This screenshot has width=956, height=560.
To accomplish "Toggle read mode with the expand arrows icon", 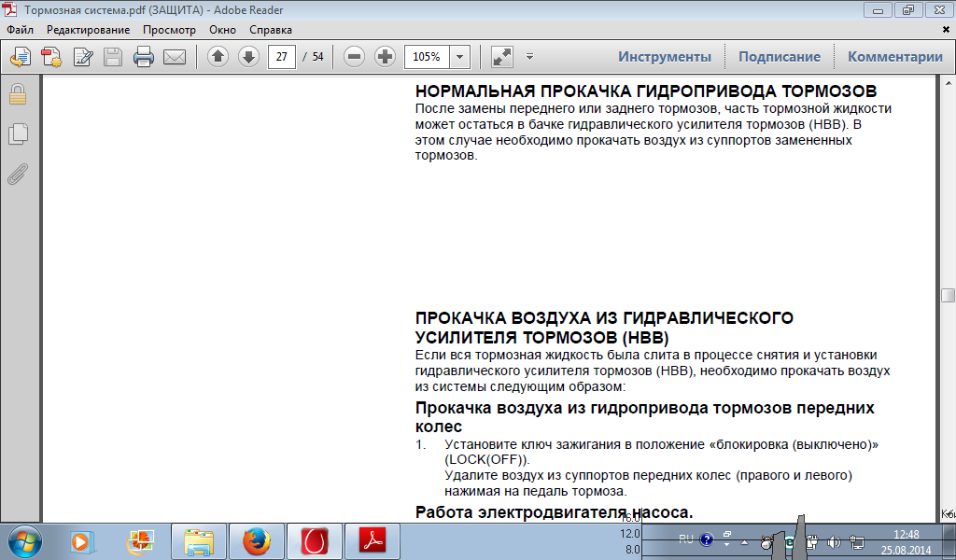I will (x=502, y=57).
